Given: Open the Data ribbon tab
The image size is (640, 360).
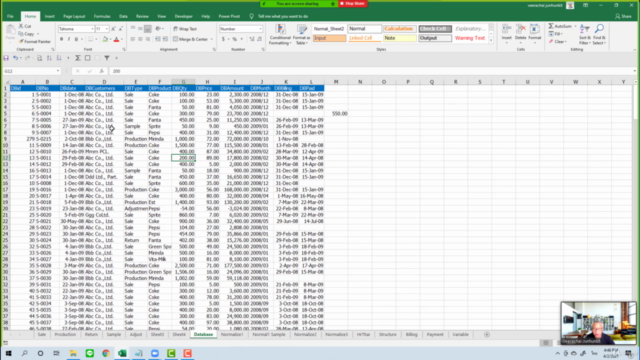Looking at the screenshot, I should coord(123,16).
